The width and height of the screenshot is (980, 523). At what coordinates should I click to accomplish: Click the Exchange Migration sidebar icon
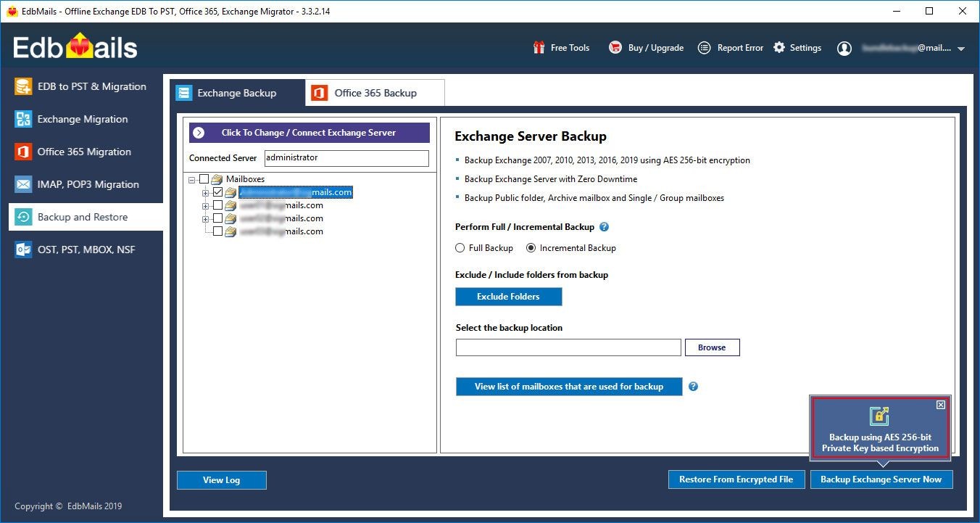click(23, 119)
